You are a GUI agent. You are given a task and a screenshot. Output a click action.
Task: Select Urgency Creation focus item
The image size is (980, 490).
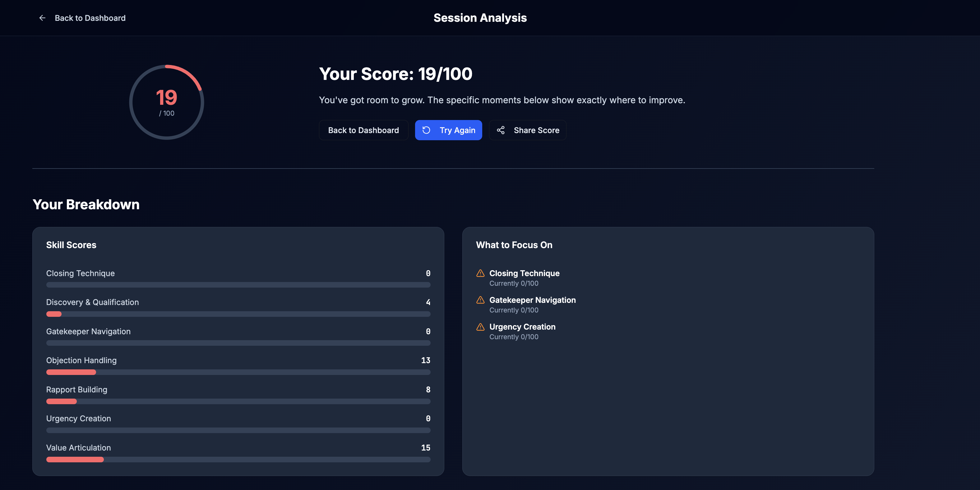(522, 331)
